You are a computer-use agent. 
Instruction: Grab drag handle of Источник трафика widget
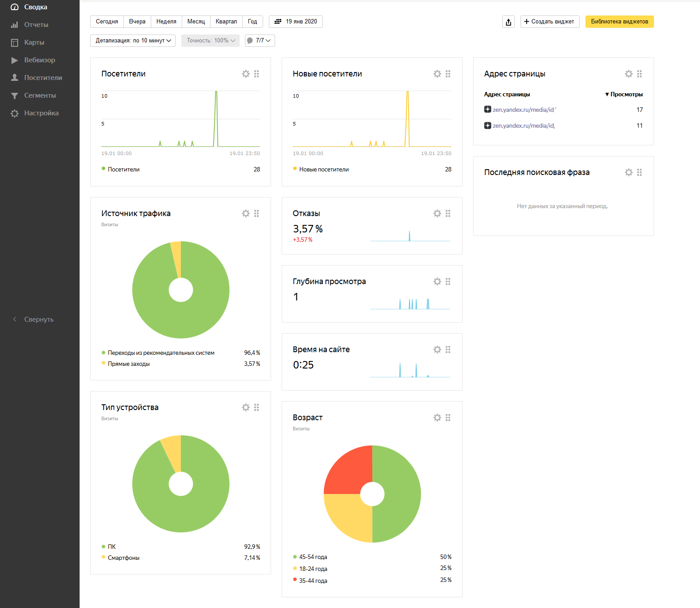(x=256, y=213)
